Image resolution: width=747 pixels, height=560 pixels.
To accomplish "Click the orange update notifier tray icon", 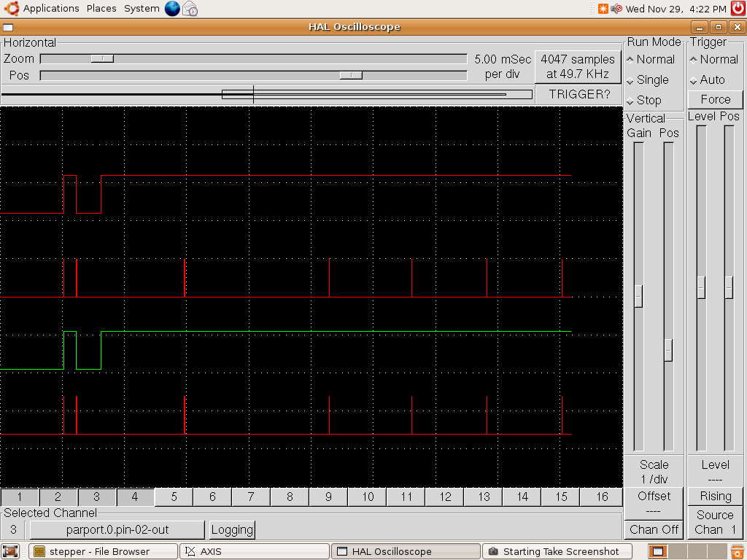I will (603, 9).
